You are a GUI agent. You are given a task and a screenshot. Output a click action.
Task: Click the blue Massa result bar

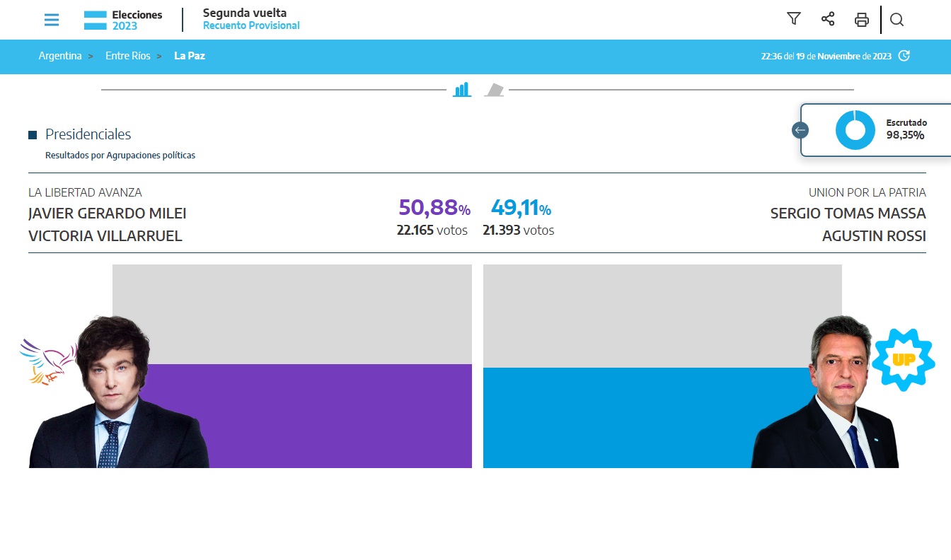coord(616,417)
